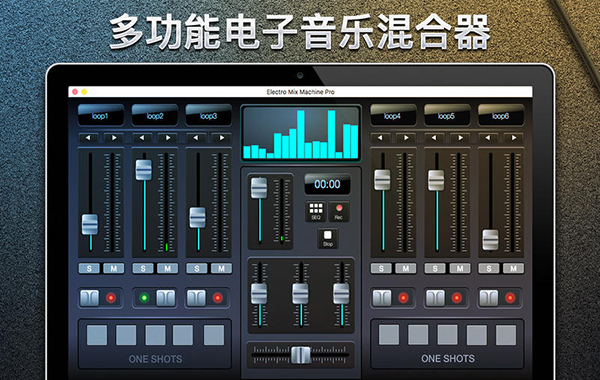Image resolution: width=600 pixels, height=380 pixels.
Task: Click loop1 volume fader handle
Action: (x=90, y=224)
